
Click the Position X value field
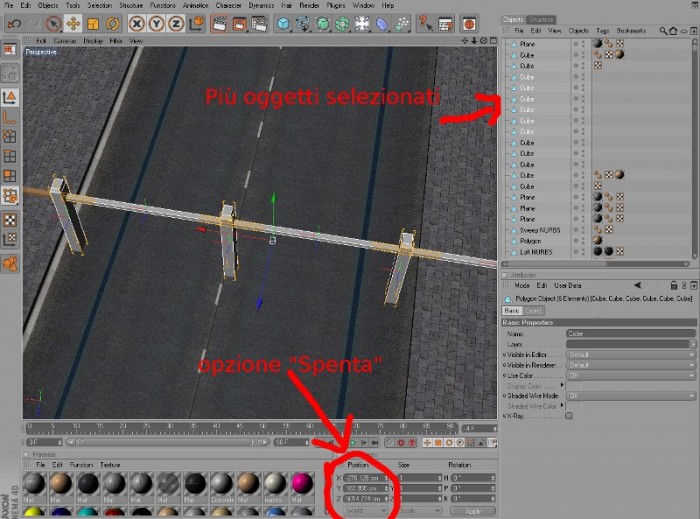pos(365,478)
